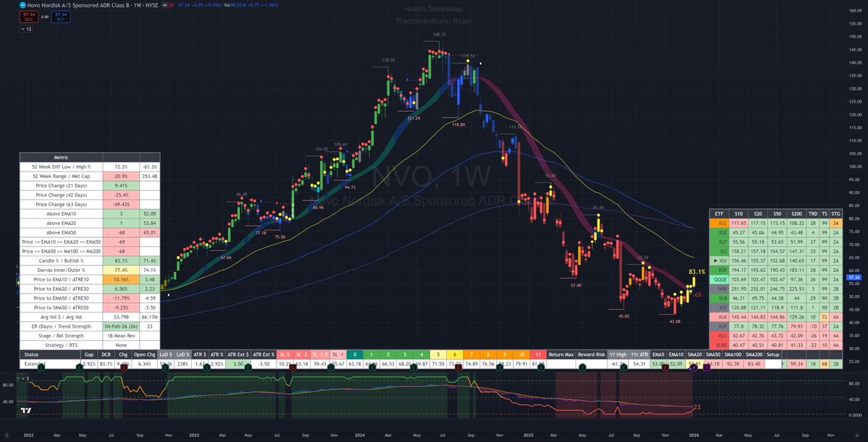This screenshot has height=442, width=868.
Task: Open the green earnings marker near November 2023
Action: pos(331,366)
